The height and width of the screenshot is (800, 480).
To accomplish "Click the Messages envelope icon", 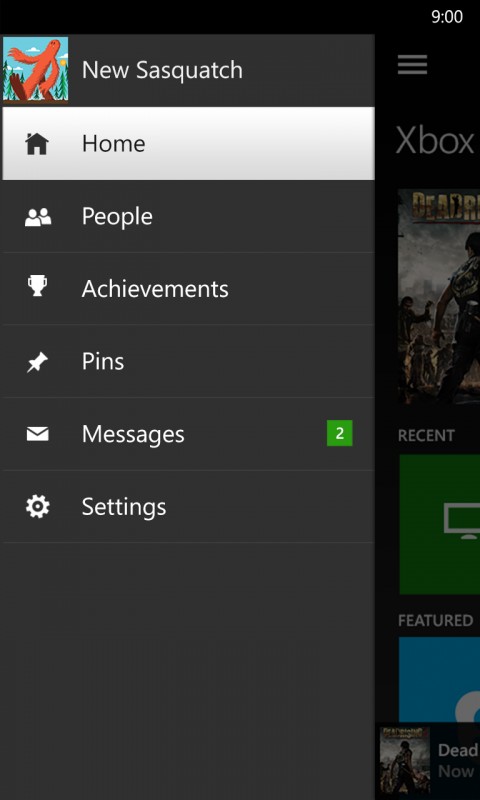I will [x=37, y=434].
